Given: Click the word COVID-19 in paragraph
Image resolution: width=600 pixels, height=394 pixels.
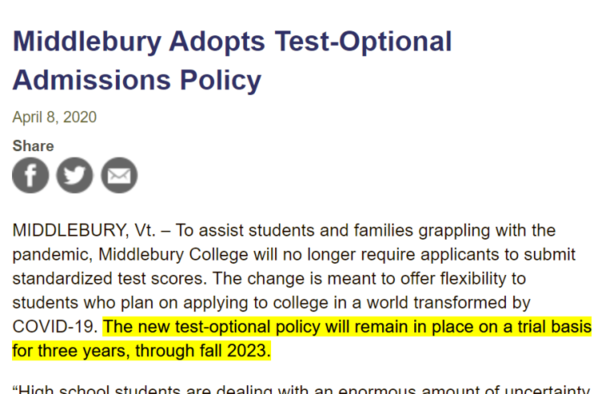Looking at the screenshot, I should 55,327.
